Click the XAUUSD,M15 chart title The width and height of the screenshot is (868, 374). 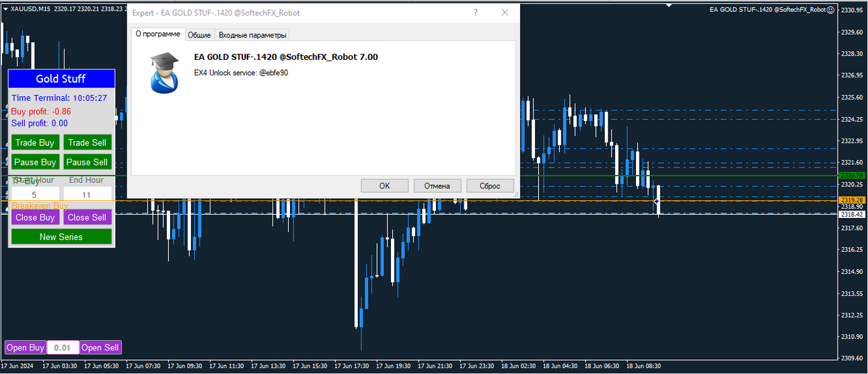[x=30, y=9]
